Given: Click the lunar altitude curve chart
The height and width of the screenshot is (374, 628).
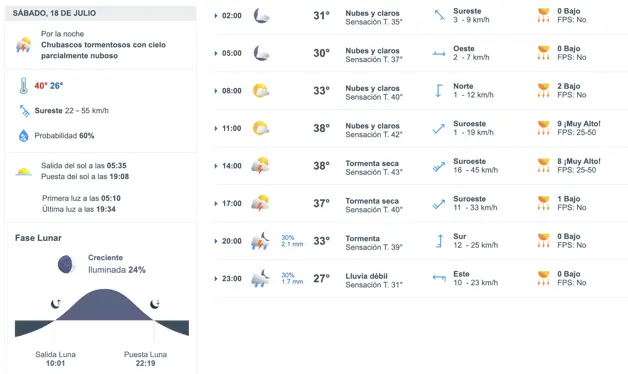Looking at the screenshot, I should point(102,313).
